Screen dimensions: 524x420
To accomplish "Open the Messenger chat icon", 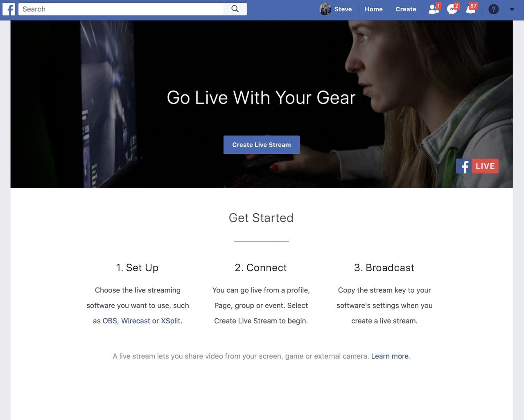I will [452, 9].
